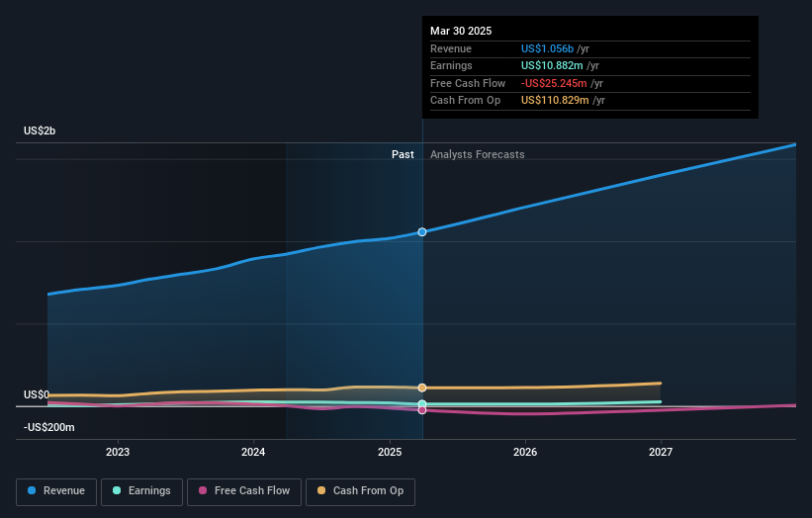Screen dimensions: 812x518
Task: Click the pink Free Cash Flow legend dot
Action: [203, 490]
